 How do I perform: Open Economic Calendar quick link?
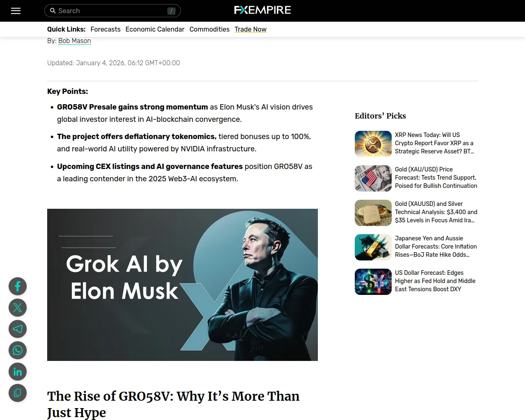[155, 29]
